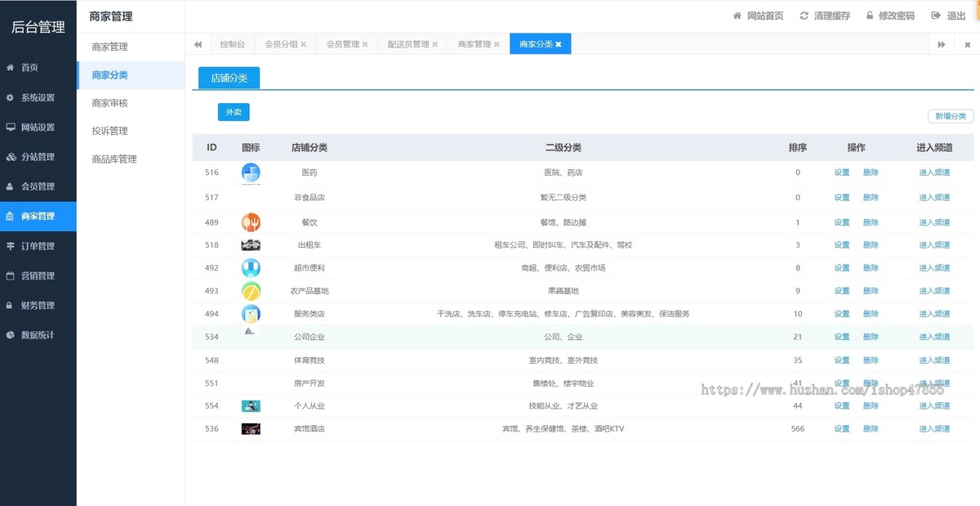Open the 数据统计 section in the sidebar
The width and height of the screenshot is (980, 506).
[x=38, y=334]
